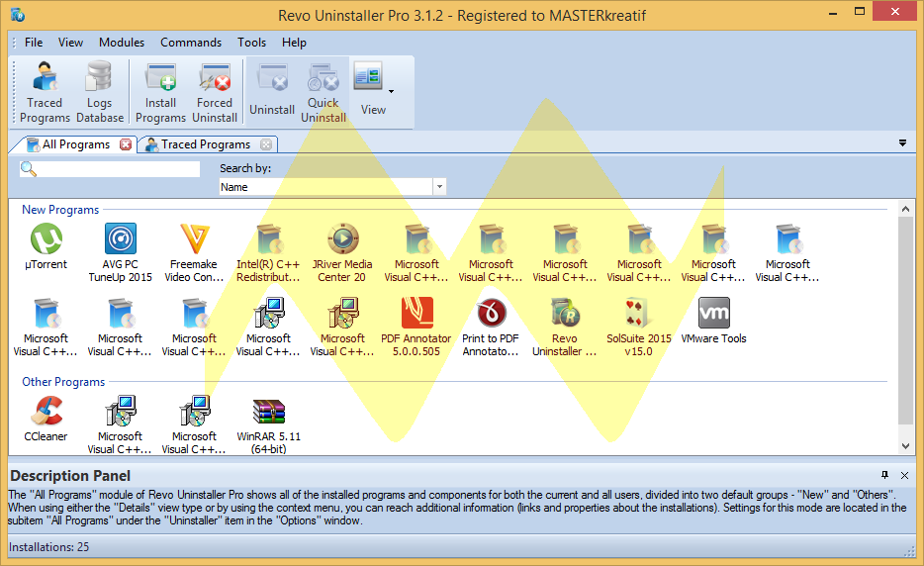Click the Search by: label

245,168
